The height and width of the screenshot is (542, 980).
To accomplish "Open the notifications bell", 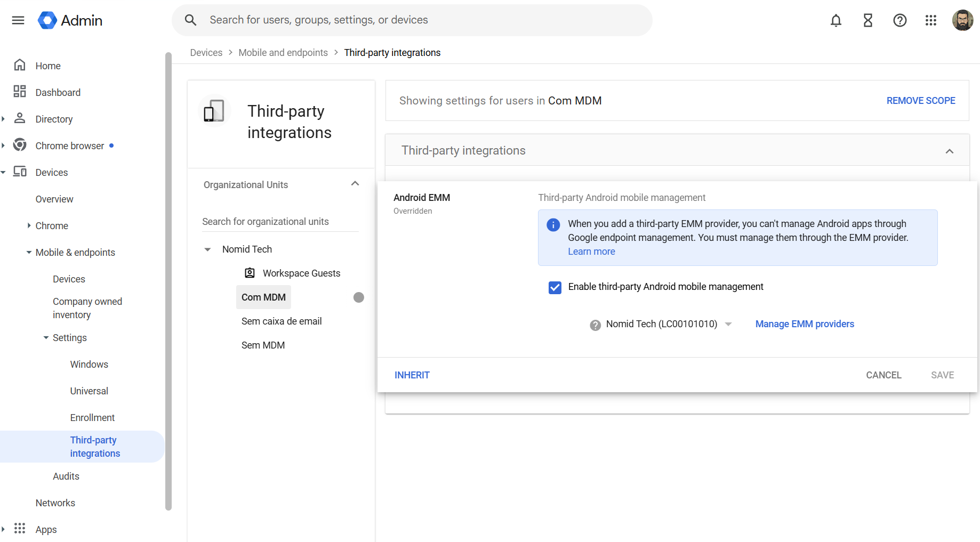I will pyautogui.click(x=836, y=20).
